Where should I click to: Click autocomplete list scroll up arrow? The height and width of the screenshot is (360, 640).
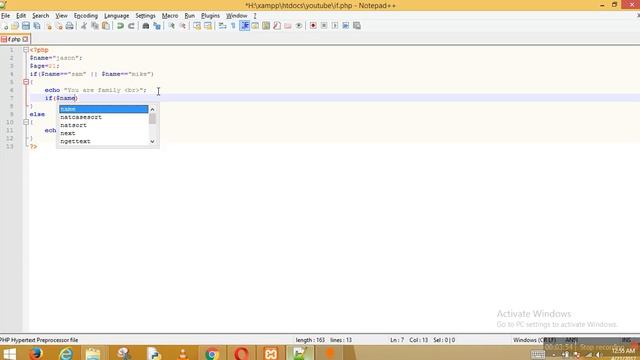[152, 109]
